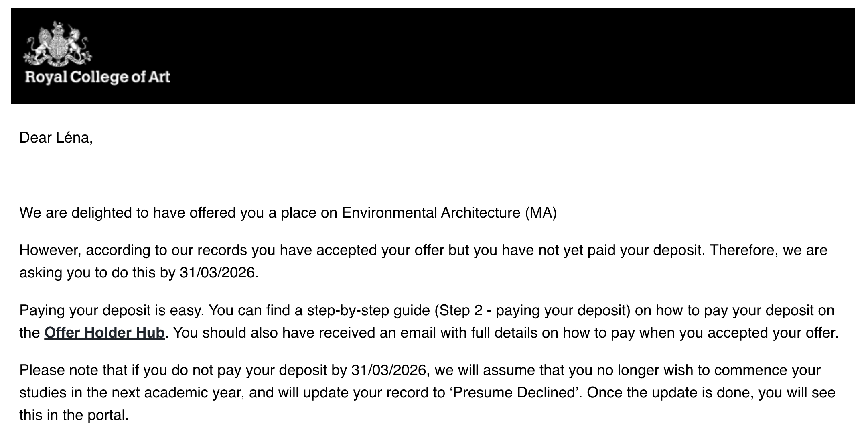Screen dimensions: 868x432
Task: Click the Royal College of Art crest logo
Action: [x=57, y=44]
